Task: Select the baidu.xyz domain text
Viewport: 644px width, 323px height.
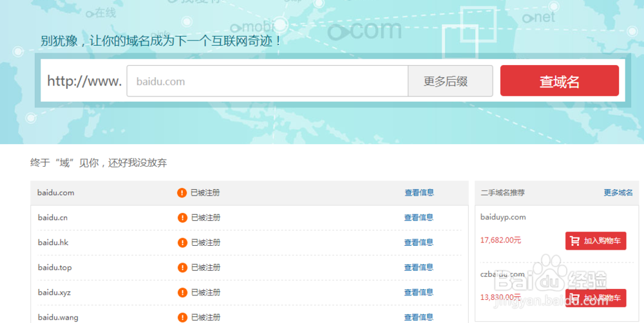Action: (54, 293)
